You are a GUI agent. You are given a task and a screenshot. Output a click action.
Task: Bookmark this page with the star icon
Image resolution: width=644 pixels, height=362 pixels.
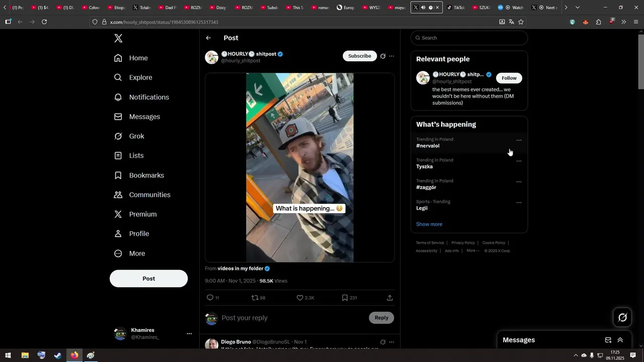[x=521, y=22]
